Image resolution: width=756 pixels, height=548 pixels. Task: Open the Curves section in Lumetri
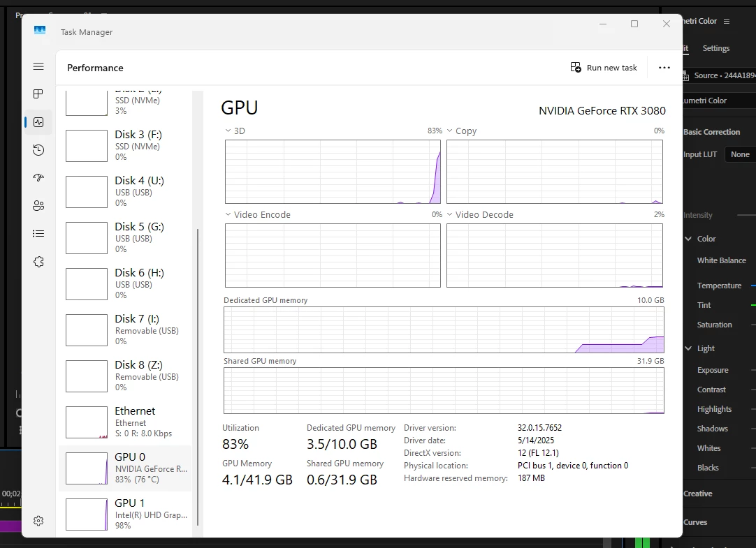695,522
